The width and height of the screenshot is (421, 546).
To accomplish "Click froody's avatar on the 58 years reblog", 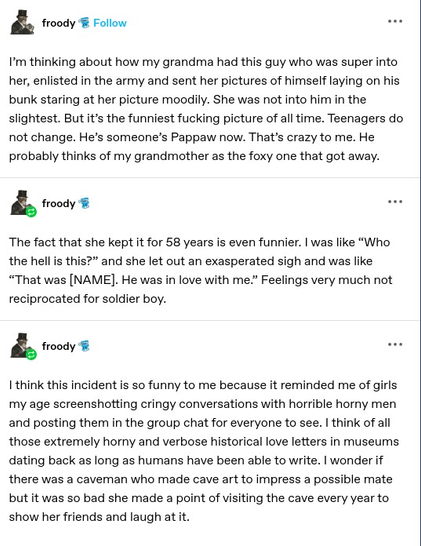I will click(x=22, y=203).
